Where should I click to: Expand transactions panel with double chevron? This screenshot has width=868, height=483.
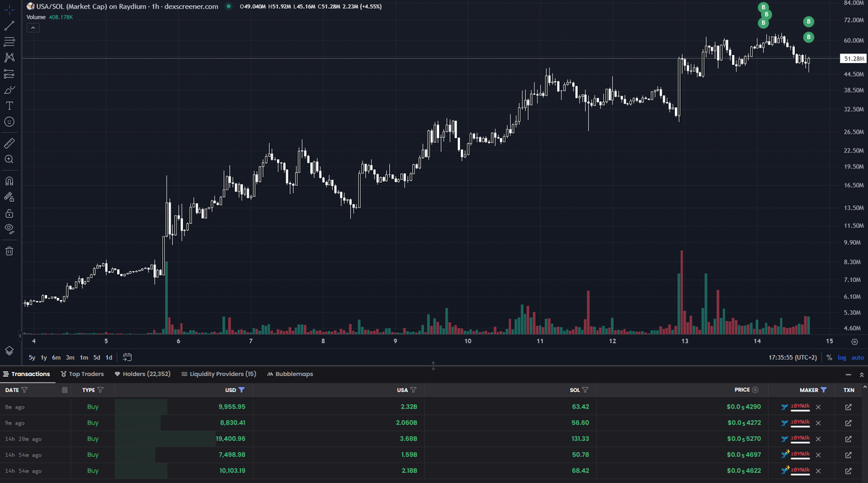point(861,375)
